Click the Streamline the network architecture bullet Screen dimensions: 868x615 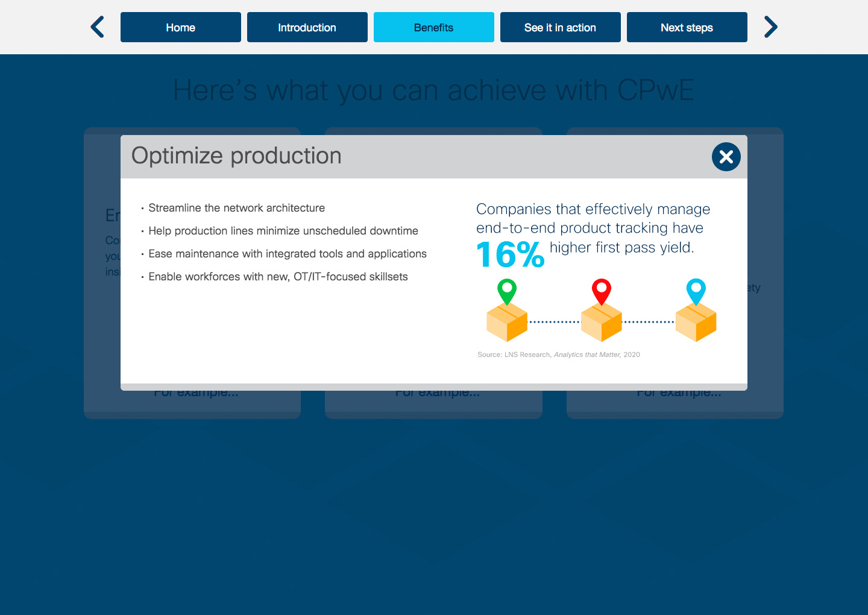point(236,208)
